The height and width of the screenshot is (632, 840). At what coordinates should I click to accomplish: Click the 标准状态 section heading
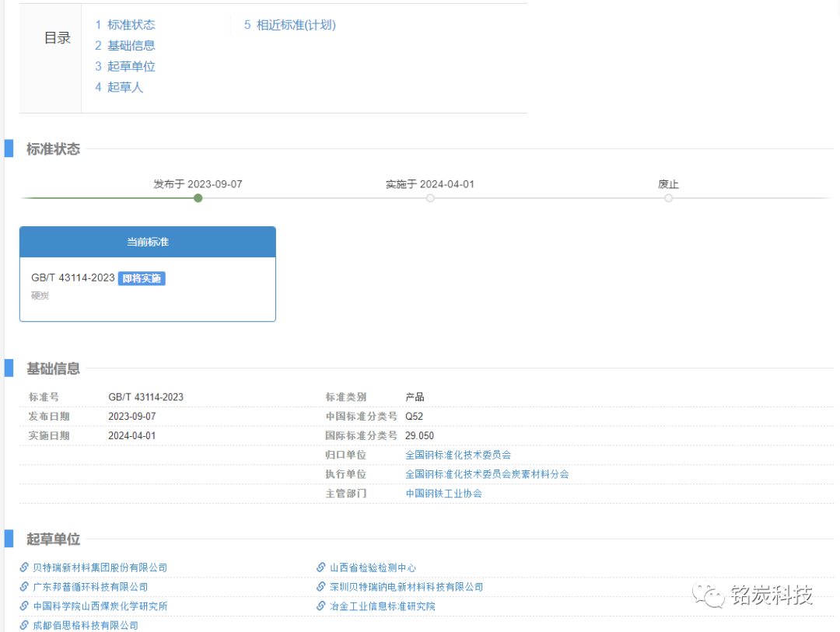pos(54,149)
